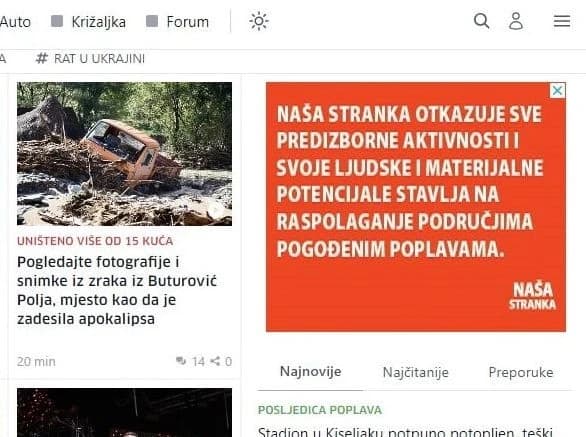
Task: Open the Forum menu item
Action: tap(188, 22)
